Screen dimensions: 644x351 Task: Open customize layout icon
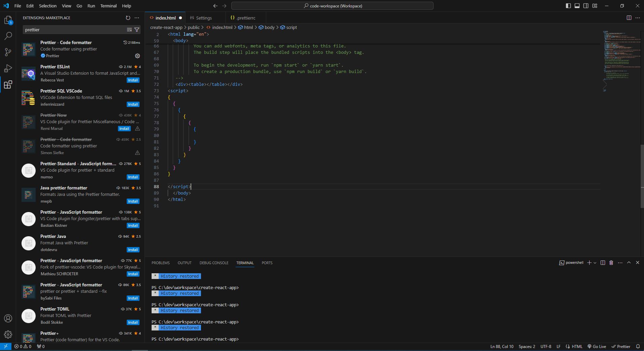[595, 6]
